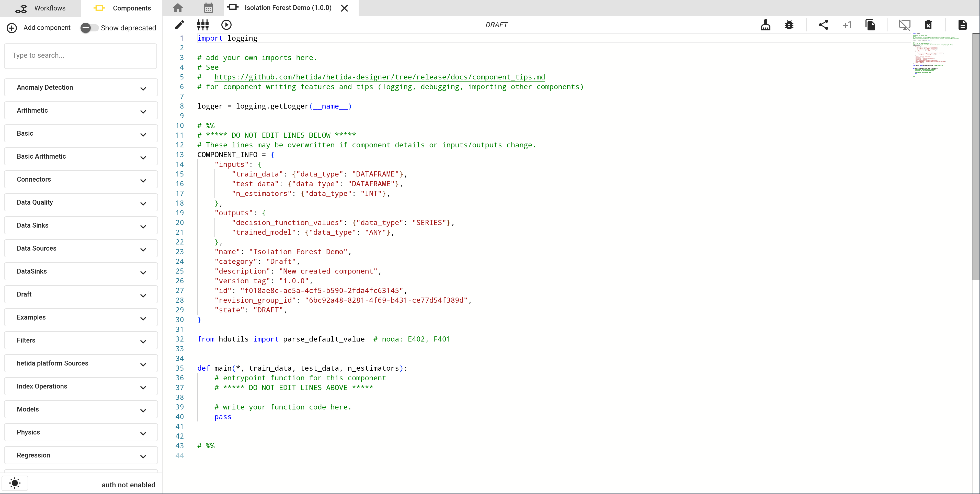Screen dimensions: 980x494
Task: Click 'import logging' on line 1
Action: point(227,38)
